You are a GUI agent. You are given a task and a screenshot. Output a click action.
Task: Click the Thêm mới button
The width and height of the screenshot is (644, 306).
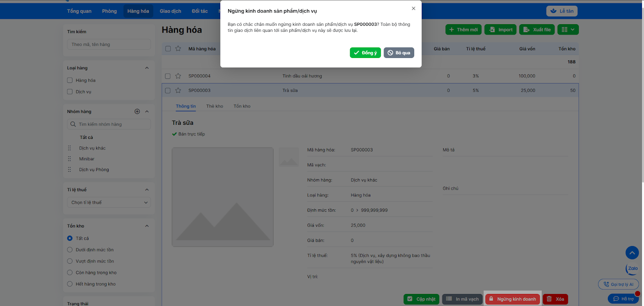[463, 29]
